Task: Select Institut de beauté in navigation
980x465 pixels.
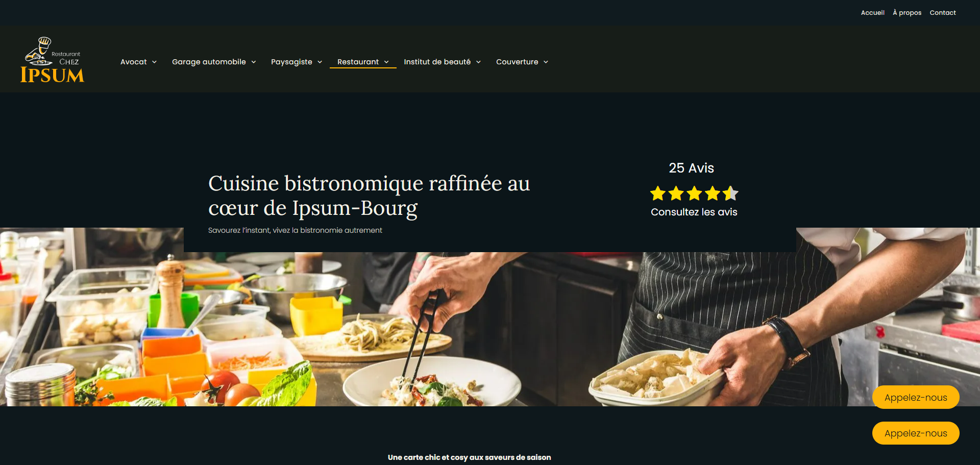Action: pos(437,62)
